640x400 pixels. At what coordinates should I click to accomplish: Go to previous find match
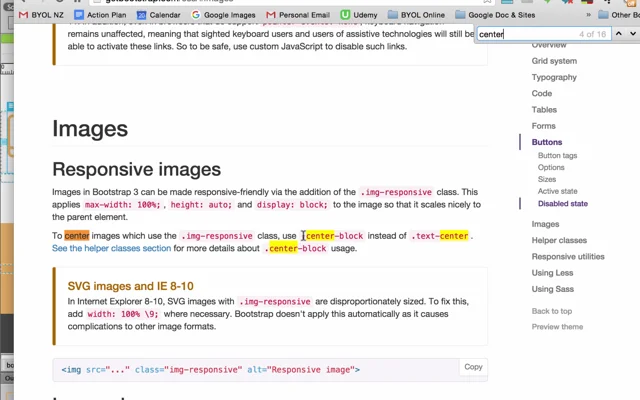(619, 34)
